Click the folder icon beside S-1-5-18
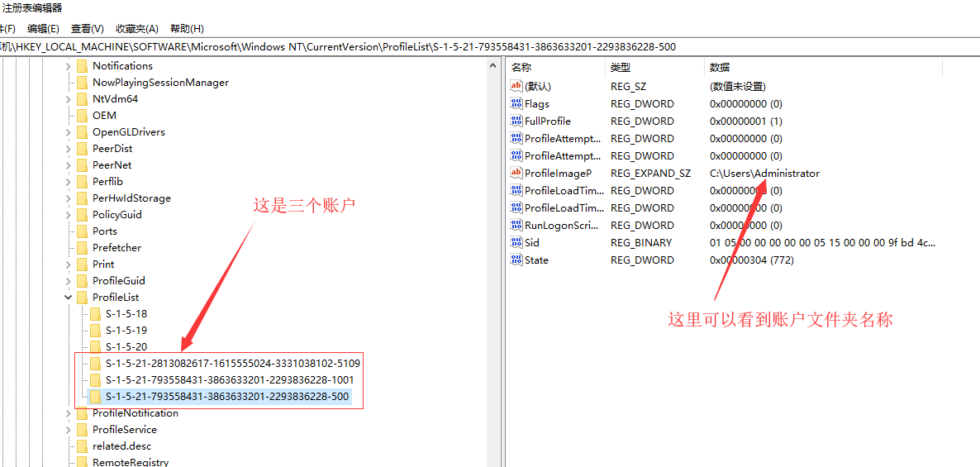 point(95,314)
